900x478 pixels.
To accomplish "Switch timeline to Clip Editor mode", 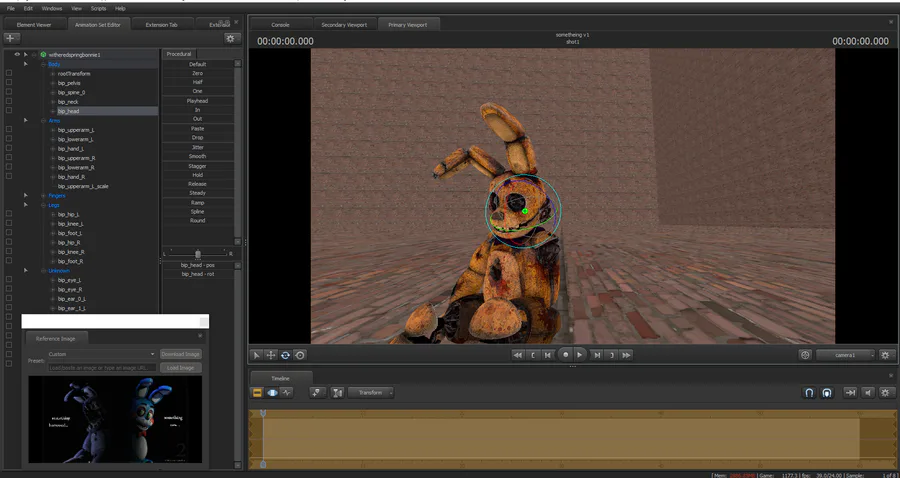I will (x=257, y=393).
